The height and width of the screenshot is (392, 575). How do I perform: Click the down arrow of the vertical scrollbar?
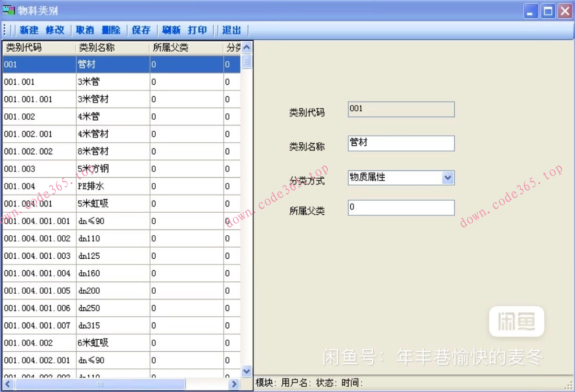(246, 371)
